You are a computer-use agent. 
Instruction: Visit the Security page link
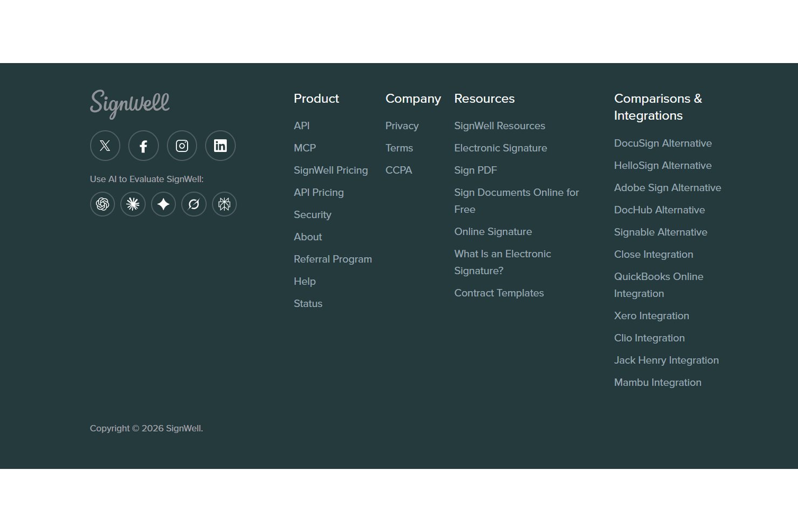click(313, 215)
